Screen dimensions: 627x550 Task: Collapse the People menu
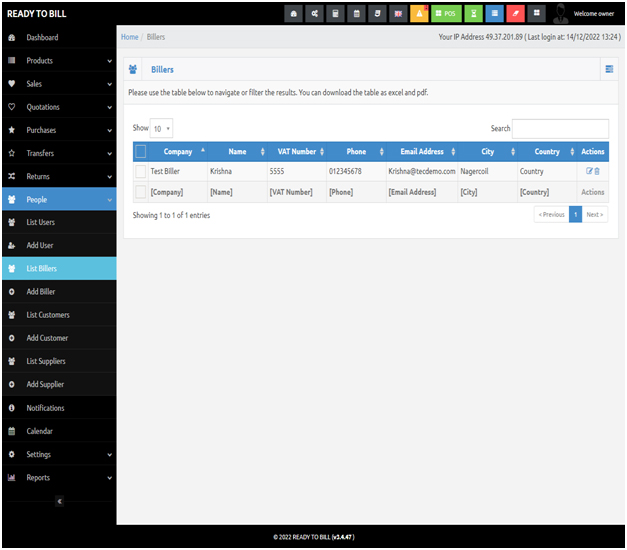coord(59,199)
